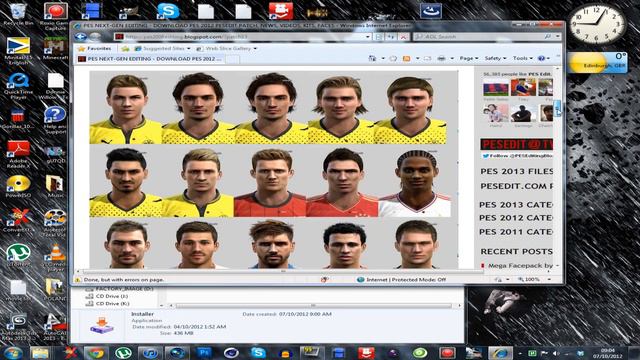Click the Minecraft desktop icon
640x360 pixels.
pyautogui.click(x=56, y=49)
